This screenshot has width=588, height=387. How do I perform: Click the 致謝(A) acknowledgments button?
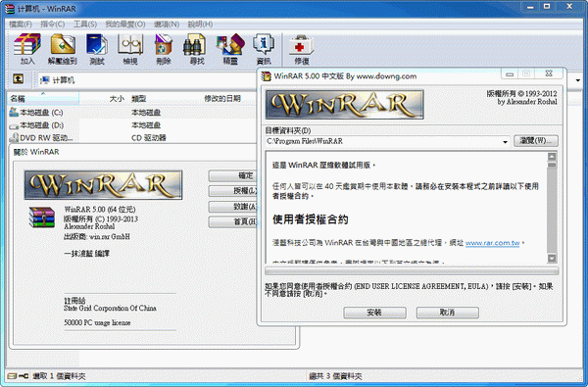coord(233,207)
